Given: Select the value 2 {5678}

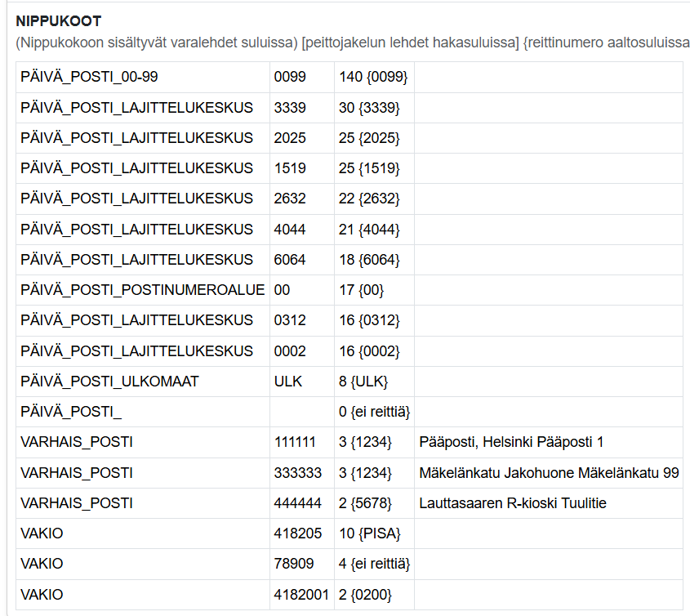Looking at the screenshot, I should pyautogui.click(x=365, y=503).
